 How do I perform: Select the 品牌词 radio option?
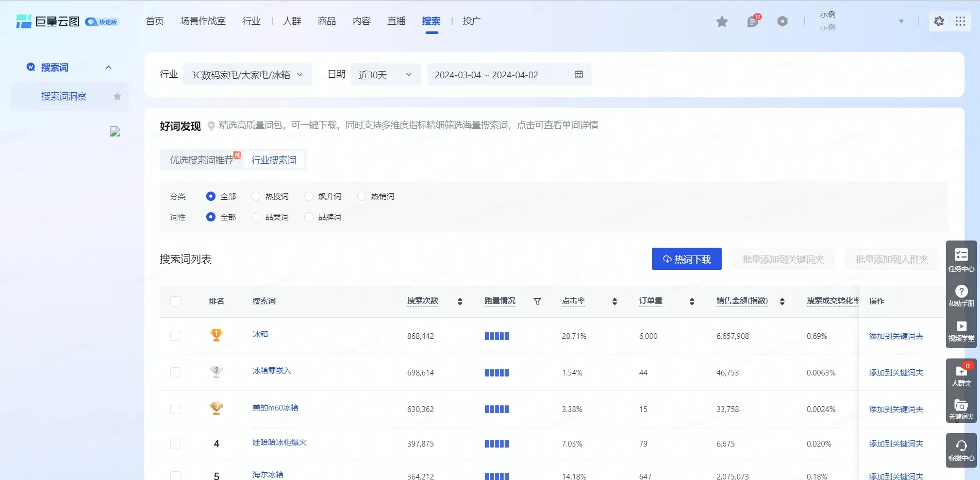point(309,217)
